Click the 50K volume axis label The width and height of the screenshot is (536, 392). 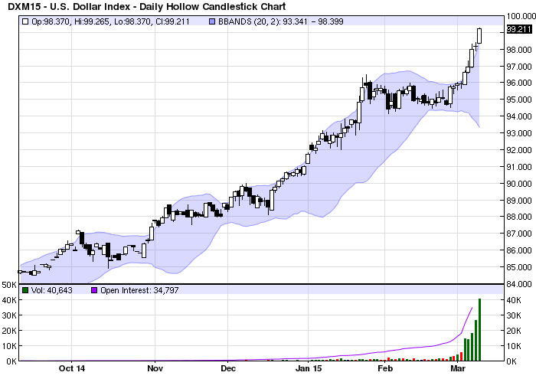[x=8, y=284]
